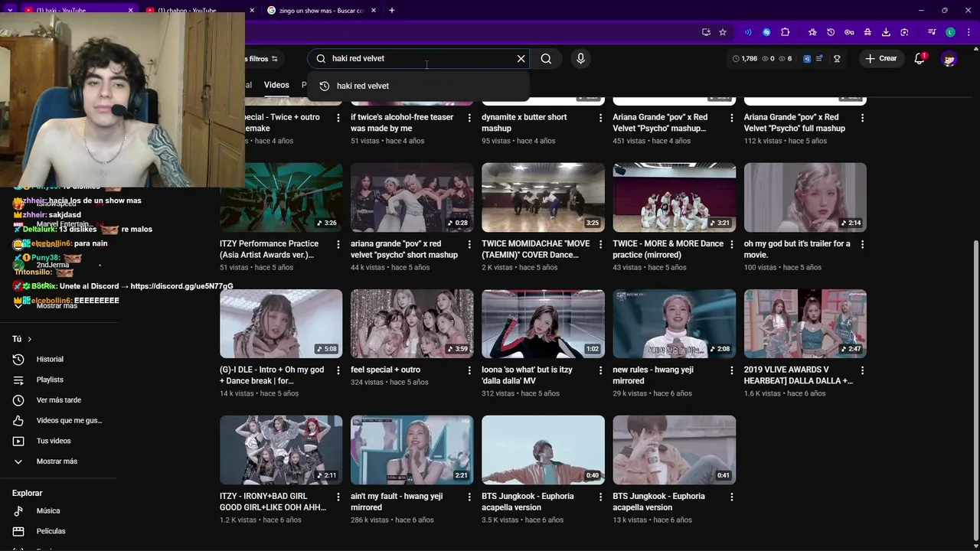
Task: Click the screenshot capture toolbar icon
Action: [904, 32]
